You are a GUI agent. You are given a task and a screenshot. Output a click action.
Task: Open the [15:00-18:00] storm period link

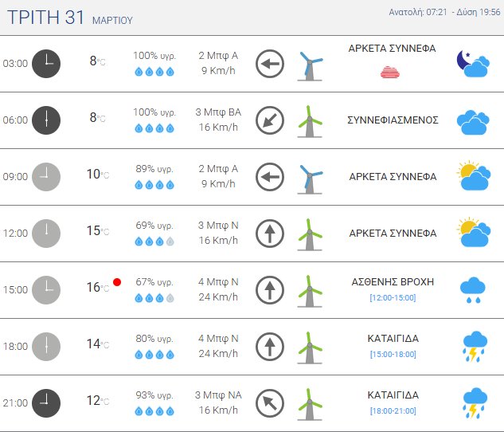tap(393, 355)
